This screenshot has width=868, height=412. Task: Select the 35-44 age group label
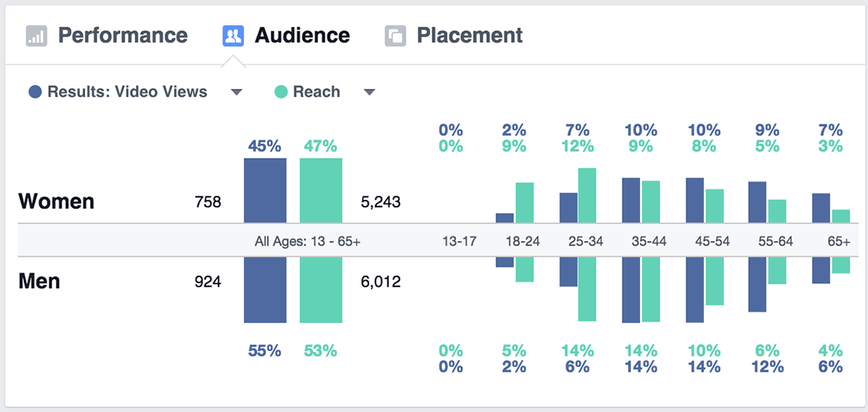pyautogui.click(x=649, y=242)
